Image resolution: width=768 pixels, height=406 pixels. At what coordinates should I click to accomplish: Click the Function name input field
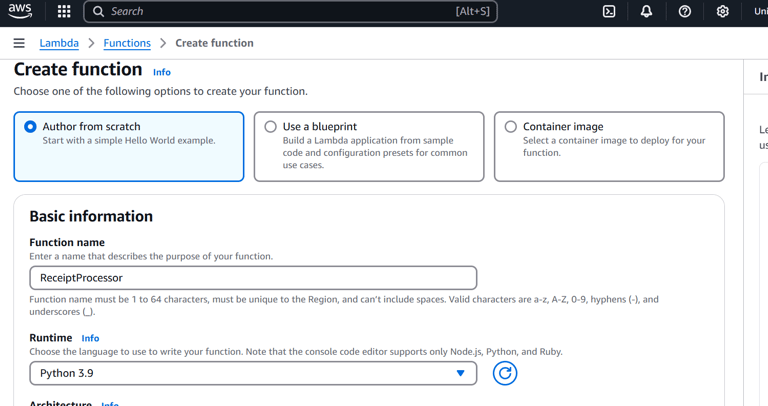click(253, 277)
